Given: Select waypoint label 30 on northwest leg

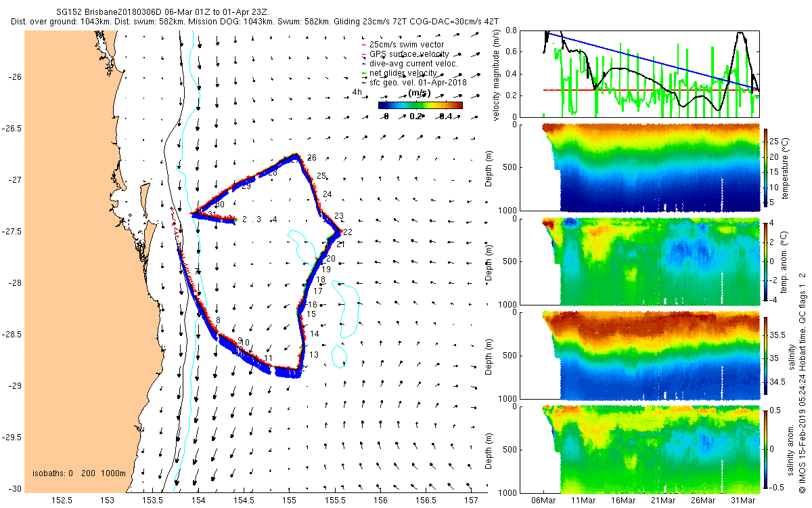Looking at the screenshot, I should pyautogui.click(x=219, y=205).
